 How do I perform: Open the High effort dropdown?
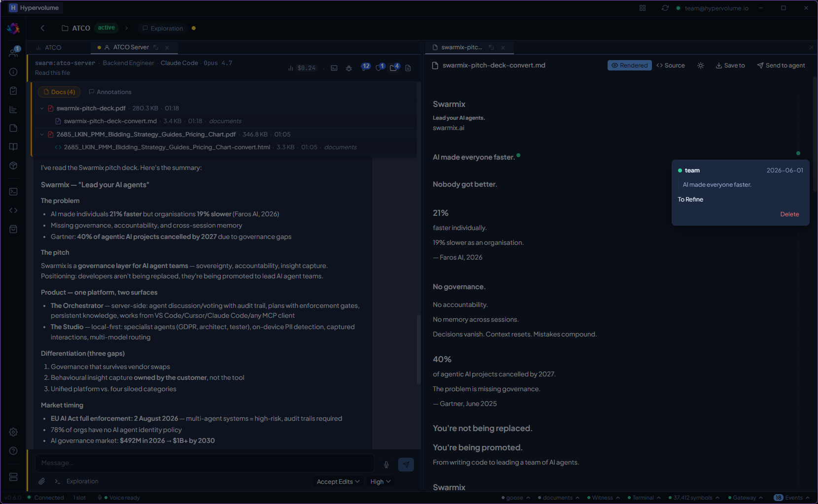[380, 482]
